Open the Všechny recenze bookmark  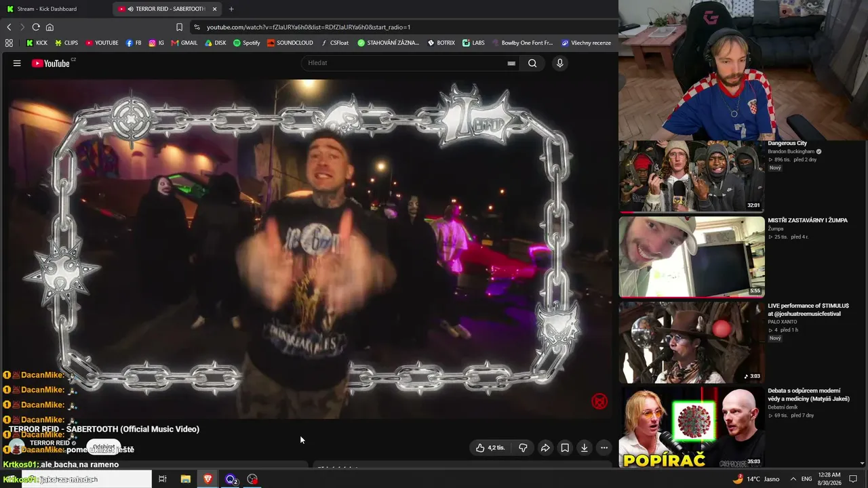[587, 43]
